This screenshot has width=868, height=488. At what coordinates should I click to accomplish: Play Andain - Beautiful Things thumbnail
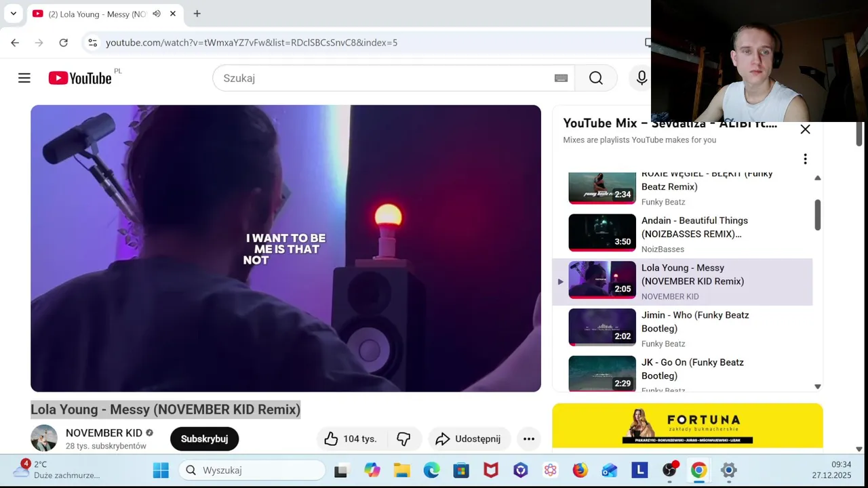[602, 232]
